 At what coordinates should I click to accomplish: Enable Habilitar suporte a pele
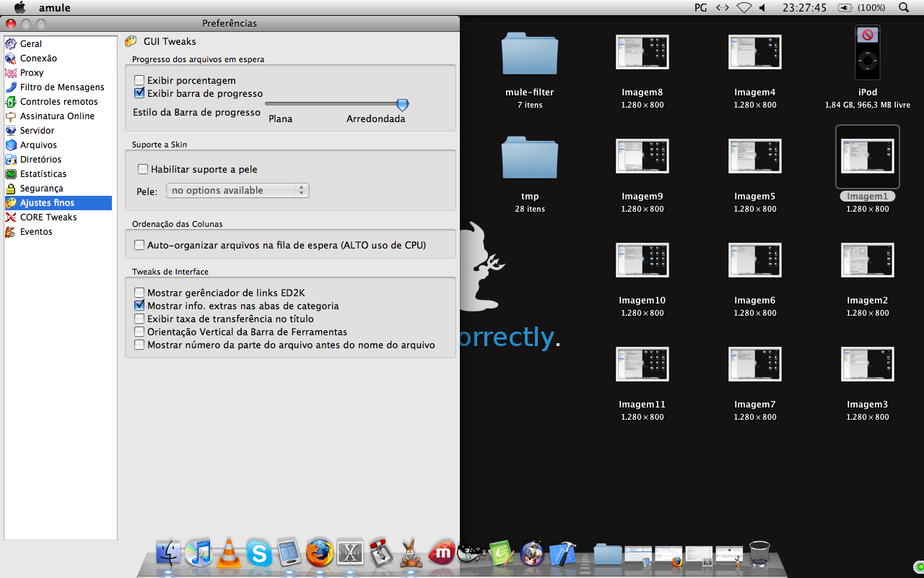click(x=143, y=170)
